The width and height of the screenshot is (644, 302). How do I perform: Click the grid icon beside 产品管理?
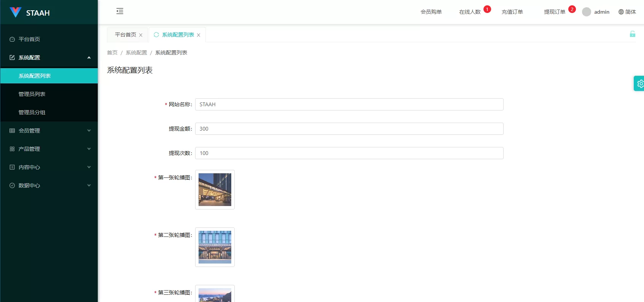click(12, 149)
